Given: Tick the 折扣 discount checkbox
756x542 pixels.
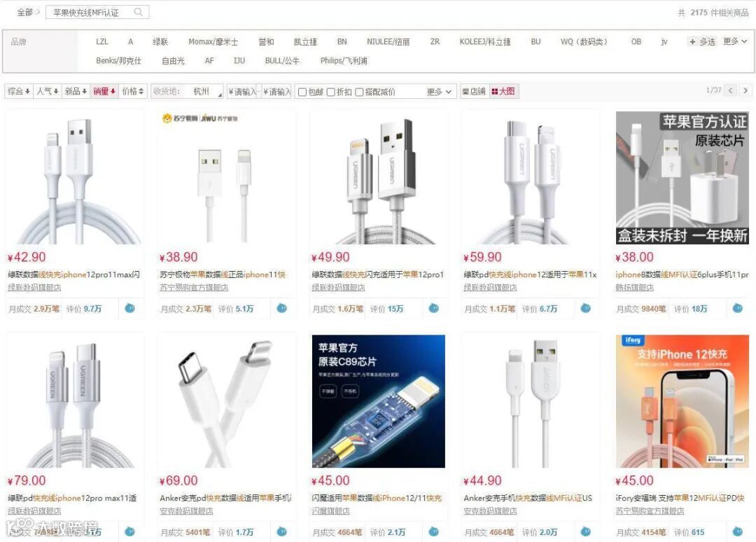Looking at the screenshot, I should click(x=330, y=92).
